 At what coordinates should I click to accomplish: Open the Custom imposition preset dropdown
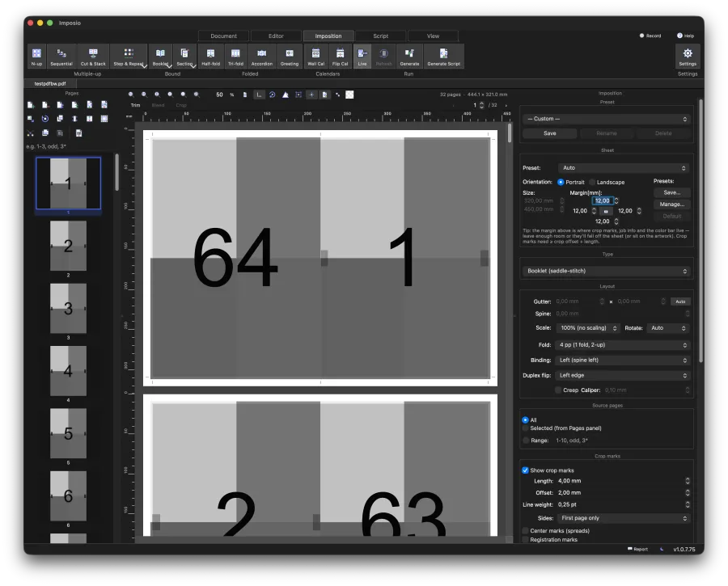[607, 119]
